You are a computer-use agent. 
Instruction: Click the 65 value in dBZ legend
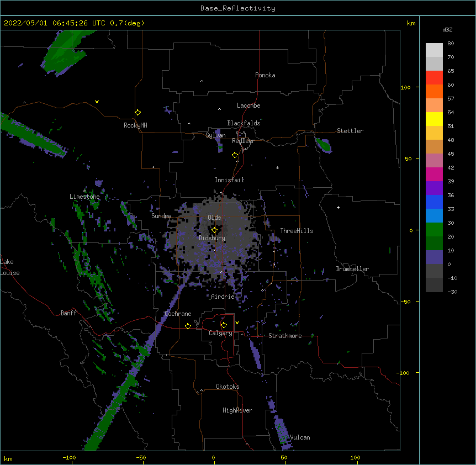[451, 71]
